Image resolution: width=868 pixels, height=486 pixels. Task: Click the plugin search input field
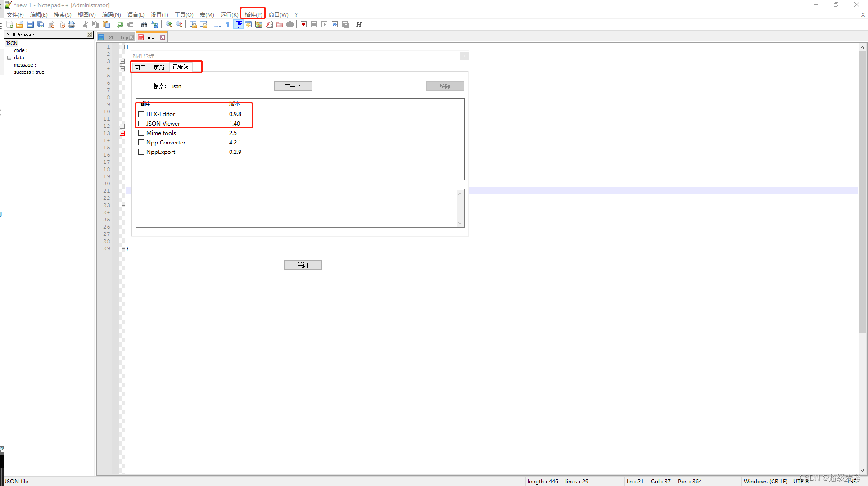219,86
